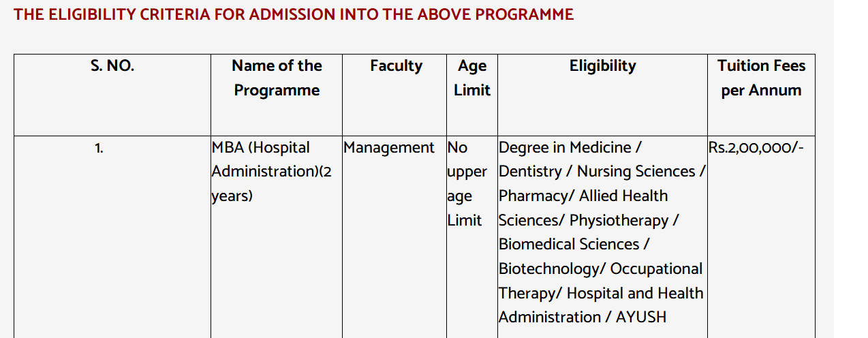Viewport: 868px width, 338px height.
Task: Click Tuition Fees per Annum header
Action: [761, 78]
